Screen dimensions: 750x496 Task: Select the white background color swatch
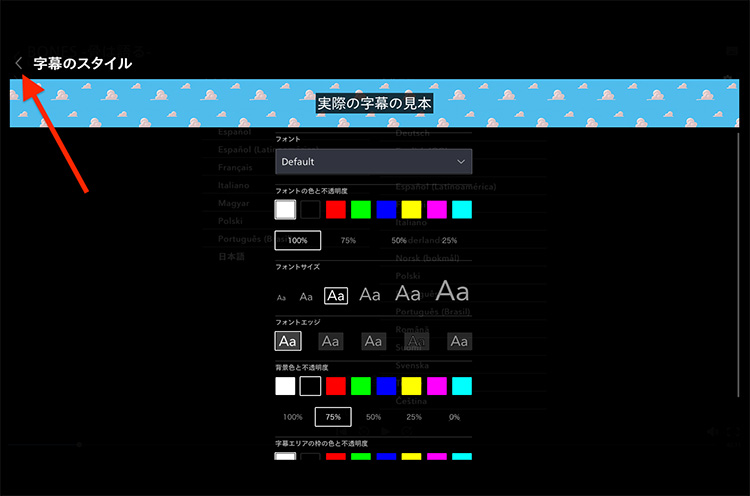pos(286,386)
